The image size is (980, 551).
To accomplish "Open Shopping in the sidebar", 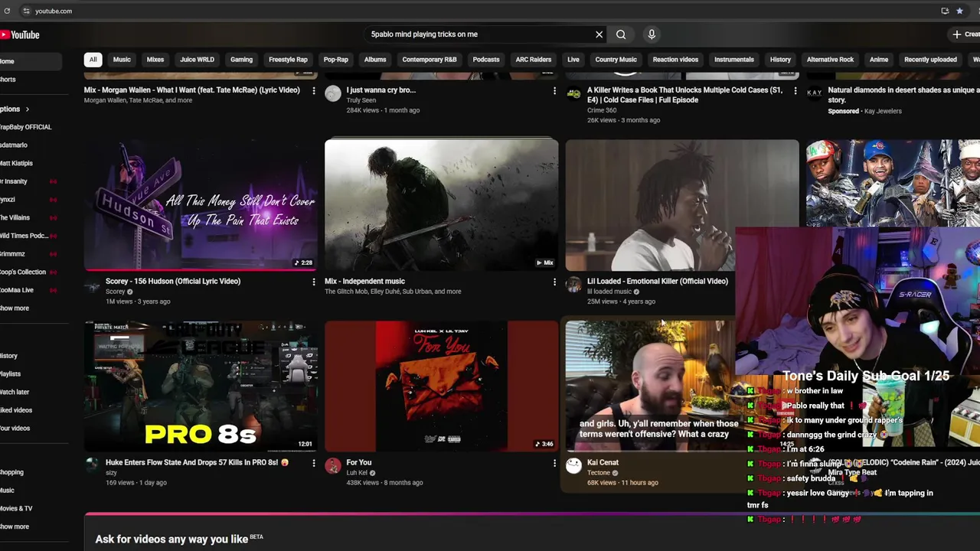I will [11, 472].
